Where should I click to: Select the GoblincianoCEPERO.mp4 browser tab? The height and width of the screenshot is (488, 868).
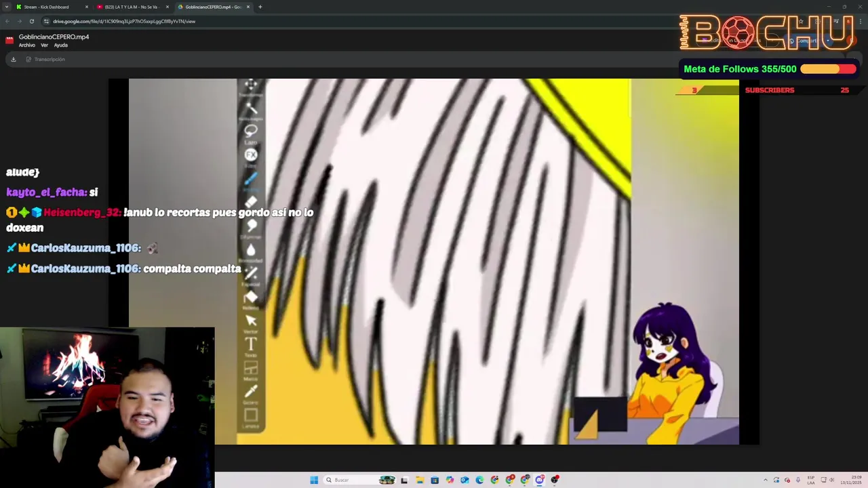point(213,7)
